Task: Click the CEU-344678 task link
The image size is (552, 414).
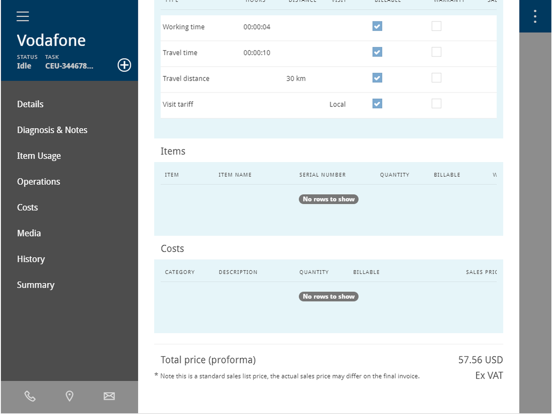Action: tap(69, 66)
